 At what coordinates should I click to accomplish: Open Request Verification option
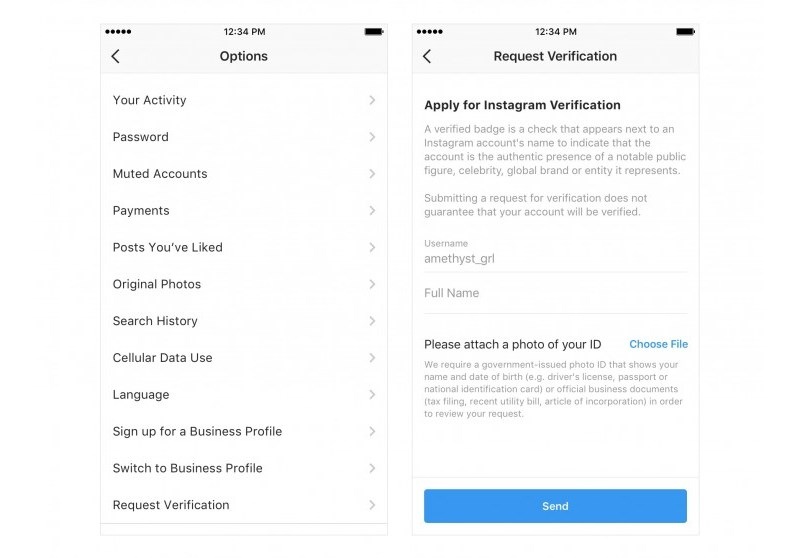[x=171, y=505]
